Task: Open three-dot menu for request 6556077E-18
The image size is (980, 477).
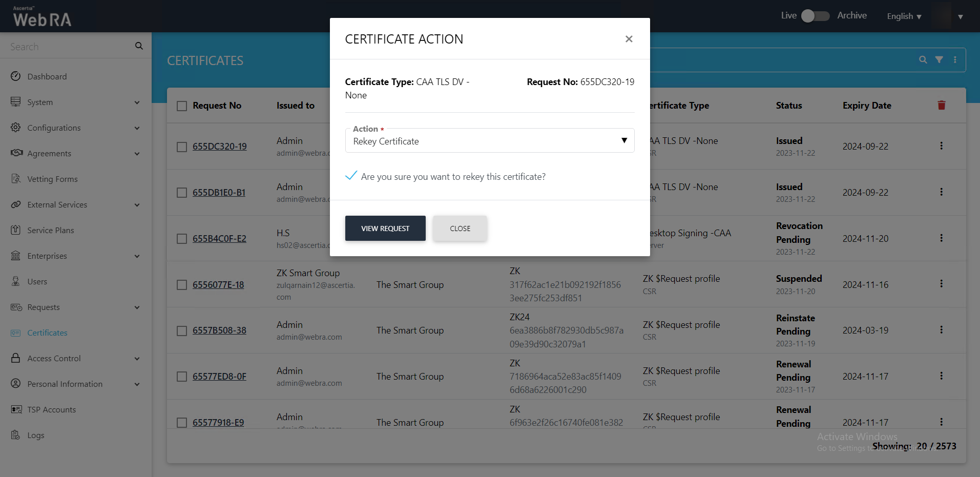Action: coord(941,284)
